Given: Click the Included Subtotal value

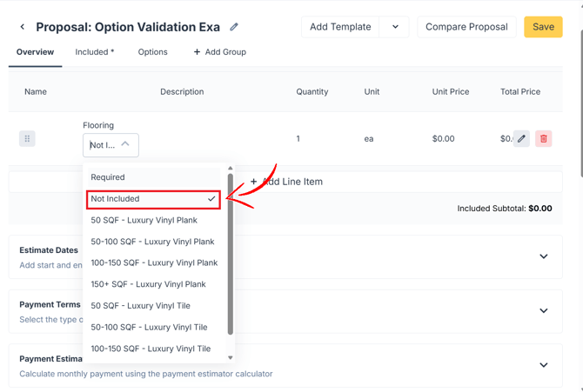Looking at the screenshot, I should pyautogui.click(x=539, y=209).
